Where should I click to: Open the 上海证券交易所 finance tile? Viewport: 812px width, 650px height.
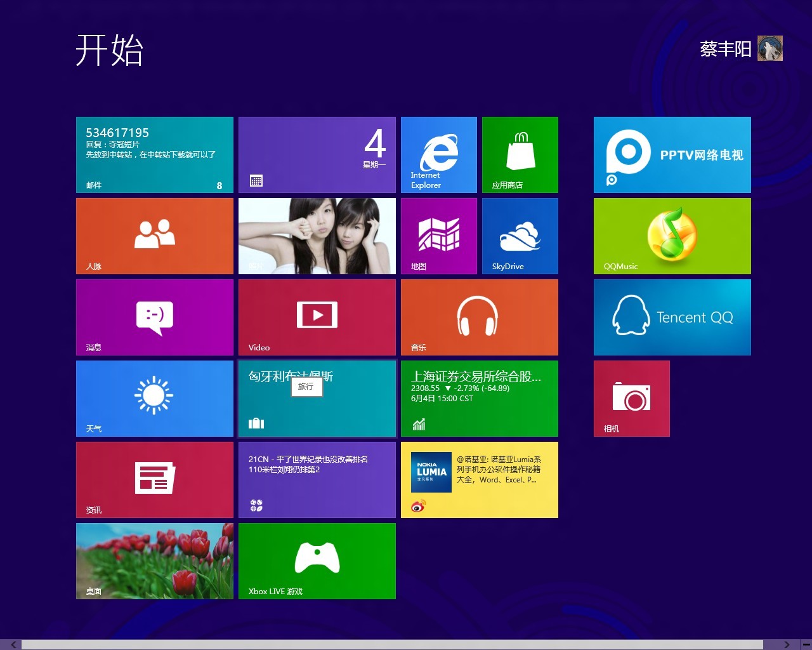tap(480, 399)
